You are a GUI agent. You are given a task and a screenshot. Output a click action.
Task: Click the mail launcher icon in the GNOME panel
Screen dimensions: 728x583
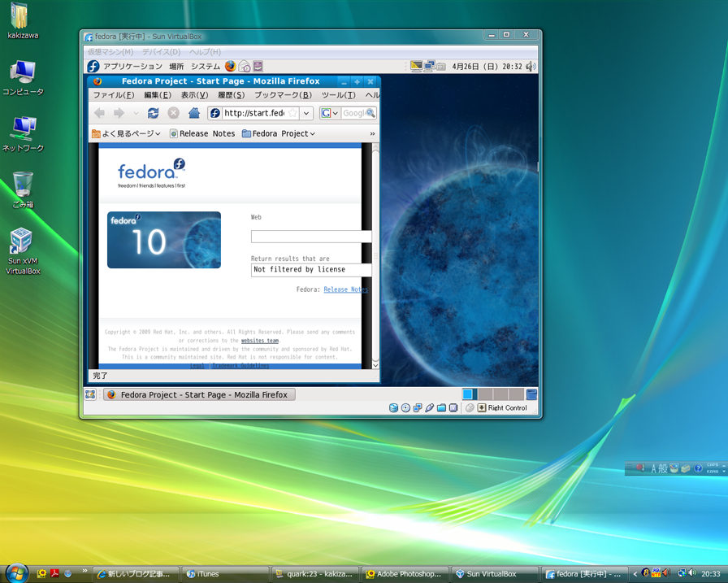pos(245,67)
